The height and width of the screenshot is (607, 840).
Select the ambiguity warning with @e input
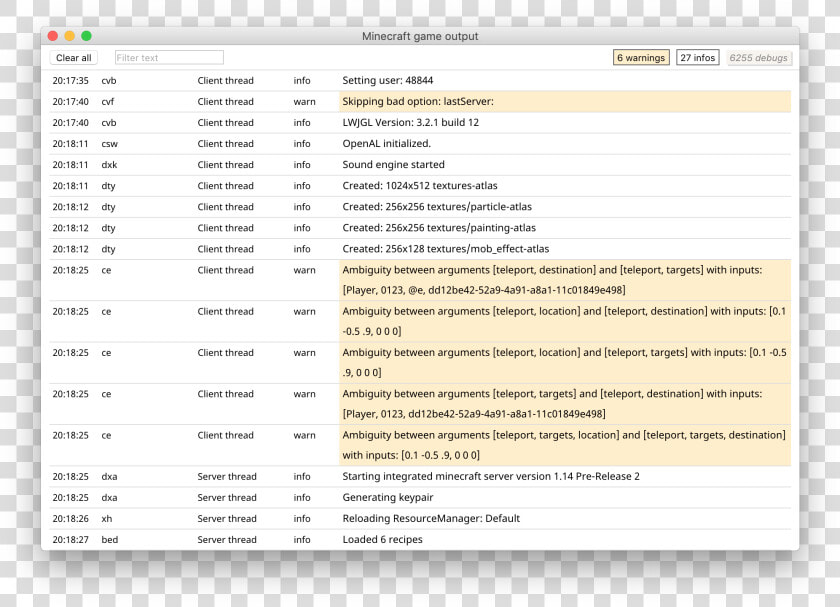tap(565, 280)
